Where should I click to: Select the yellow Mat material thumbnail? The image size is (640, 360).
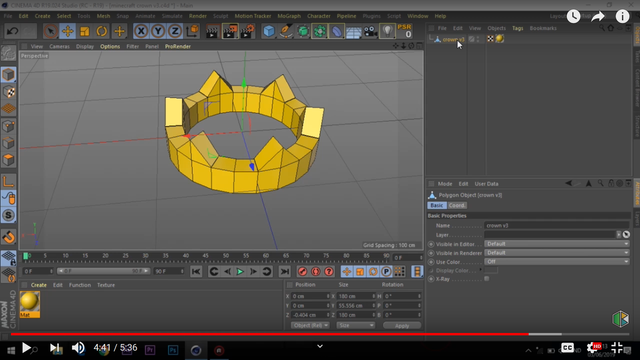(x=30, y=304)
